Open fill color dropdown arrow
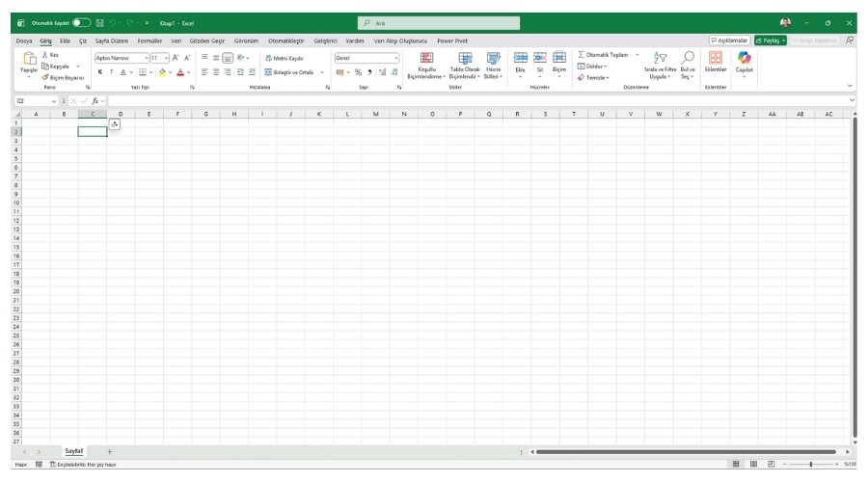This screenshot has height=482, width=868. tap(171, 72)
